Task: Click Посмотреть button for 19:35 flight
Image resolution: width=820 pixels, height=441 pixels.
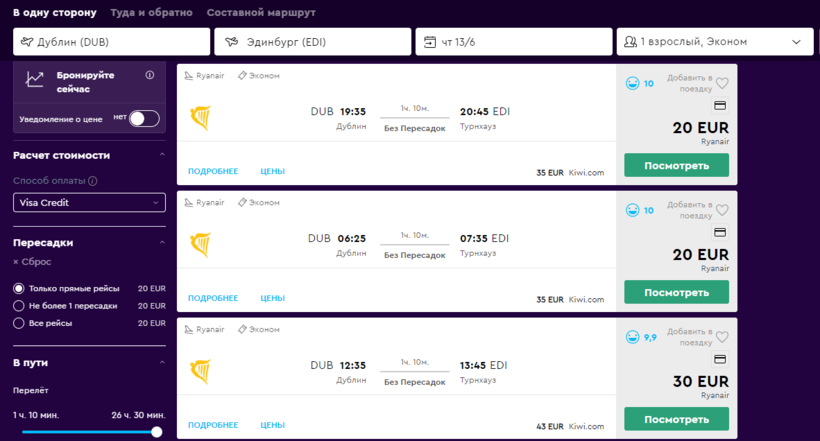Action: (x=676, y=165)
